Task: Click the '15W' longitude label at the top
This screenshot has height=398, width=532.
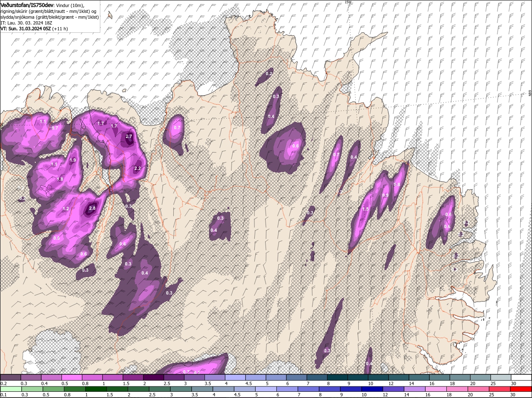Action: click(348, 2)
